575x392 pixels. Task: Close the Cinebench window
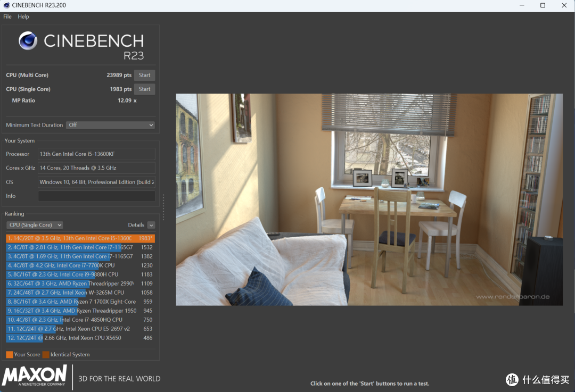[x=564, y=5]
